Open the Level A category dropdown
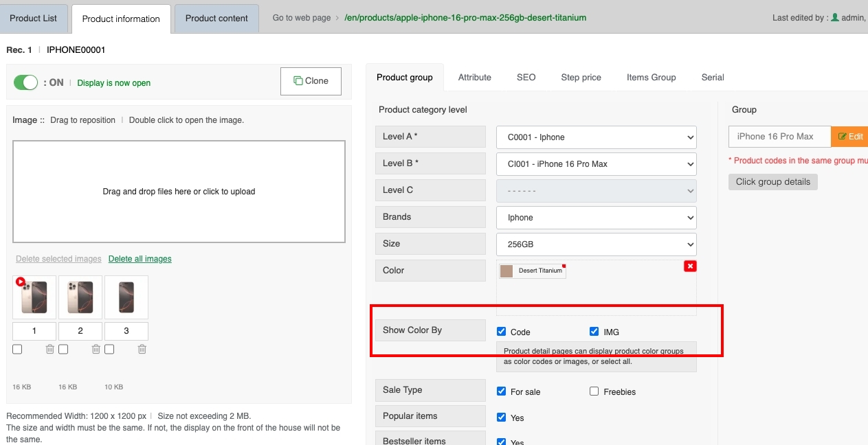The height and width of the screenshot is (445, 868). coord(596,137)
